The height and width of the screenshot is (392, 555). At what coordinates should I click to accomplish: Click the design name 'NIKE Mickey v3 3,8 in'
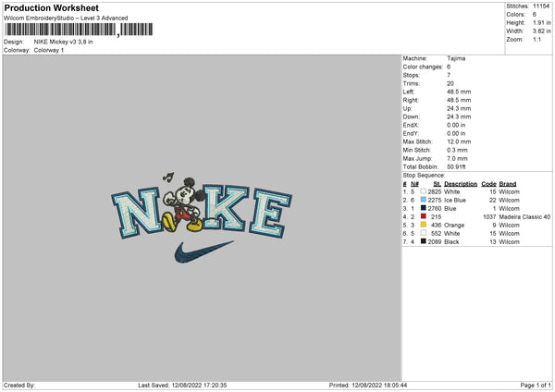coord(63,42)
